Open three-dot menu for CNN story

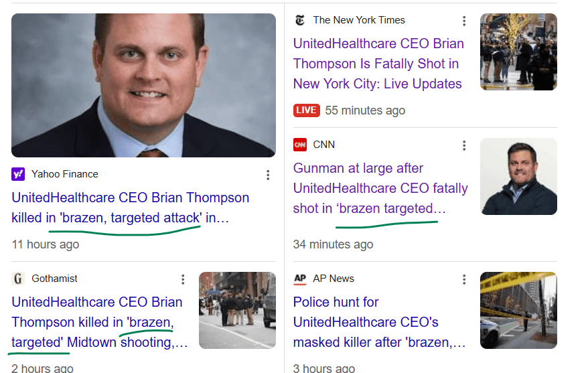click(464, 145)
